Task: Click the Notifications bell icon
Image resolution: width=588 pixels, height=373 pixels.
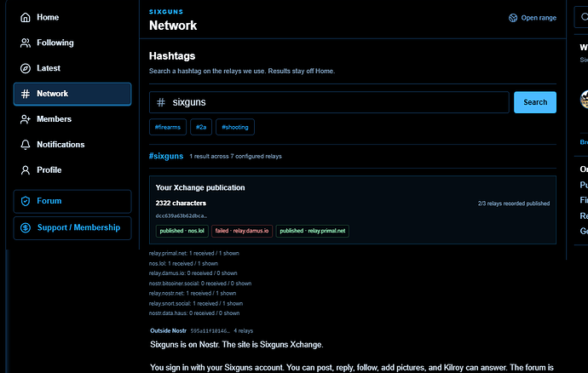Action: [x=25, y=145]
